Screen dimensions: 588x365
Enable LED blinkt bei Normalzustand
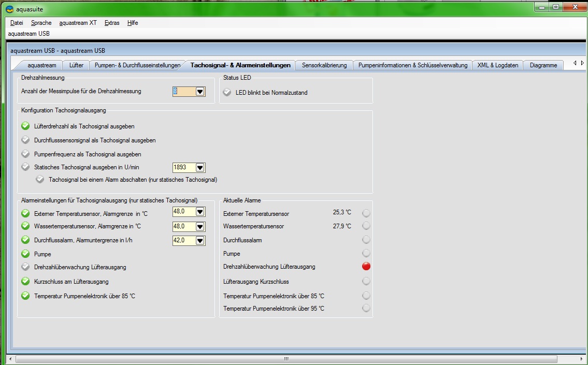click(x=227, y=92)
